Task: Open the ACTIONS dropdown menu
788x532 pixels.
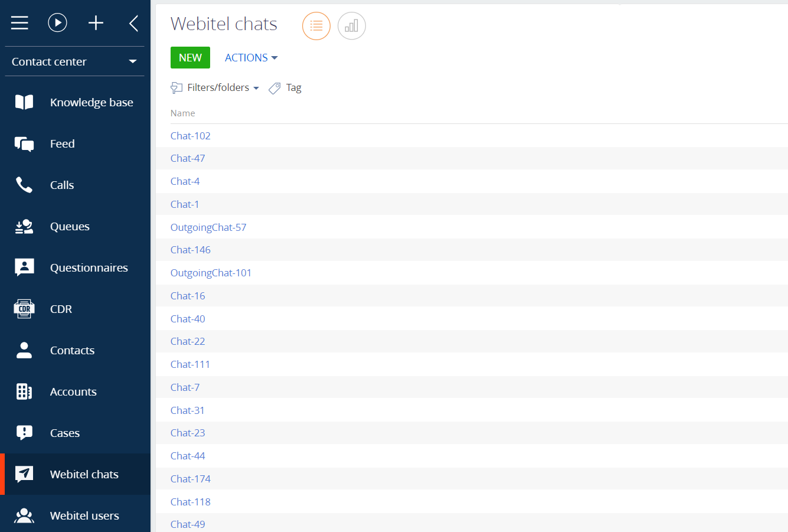Action: tap(251, 58)
